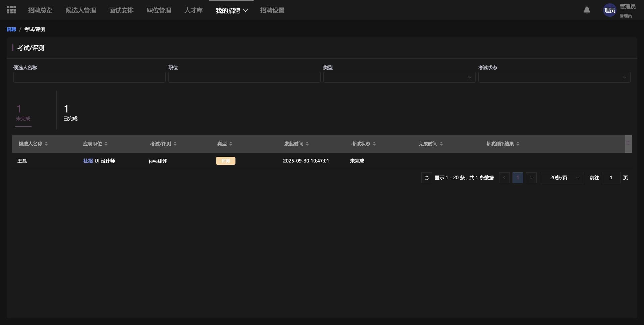Image resolution: width=644 pixels, height=325 pixels.
Task: Open column settings icon at table header right
Action: (628, 144)
